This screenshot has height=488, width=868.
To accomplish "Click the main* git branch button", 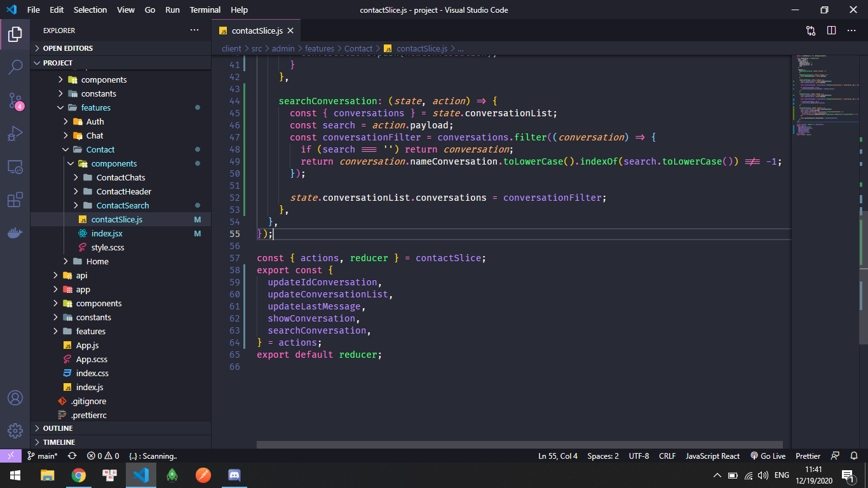I will coord(43,456).
